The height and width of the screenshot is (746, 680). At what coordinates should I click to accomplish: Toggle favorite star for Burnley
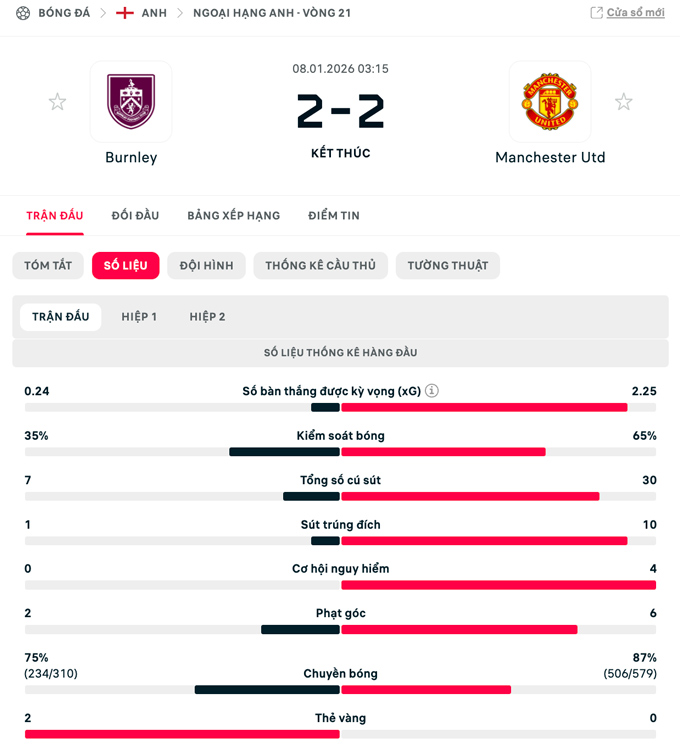[58, 102]
